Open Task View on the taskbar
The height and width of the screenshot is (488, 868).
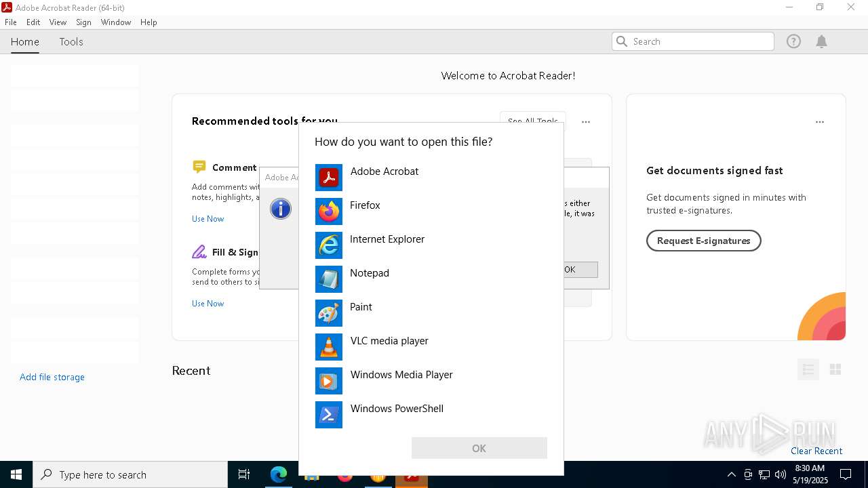(x=244, y=474)
